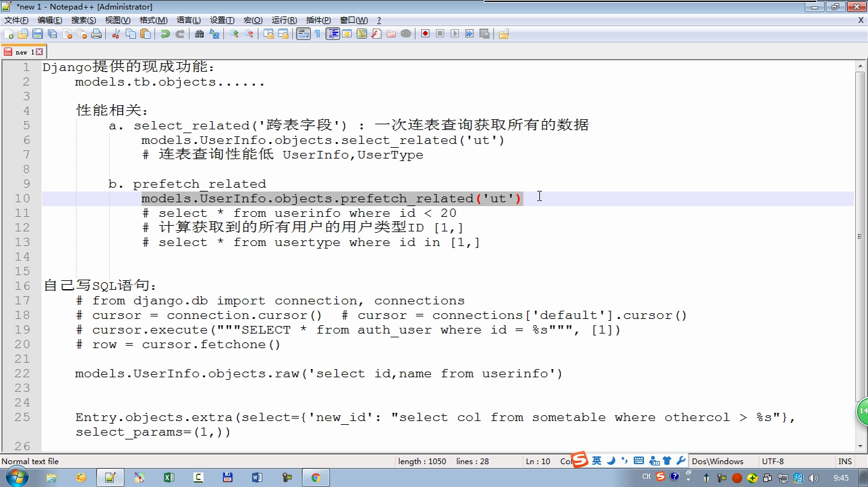Open the 运行(R) menu

tap(284, 20)
